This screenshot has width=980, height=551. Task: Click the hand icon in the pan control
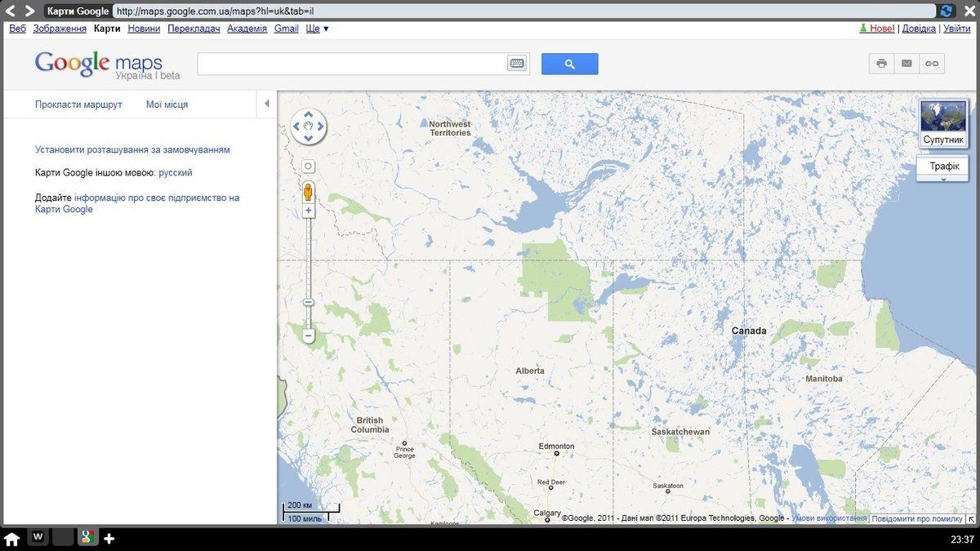309,127
